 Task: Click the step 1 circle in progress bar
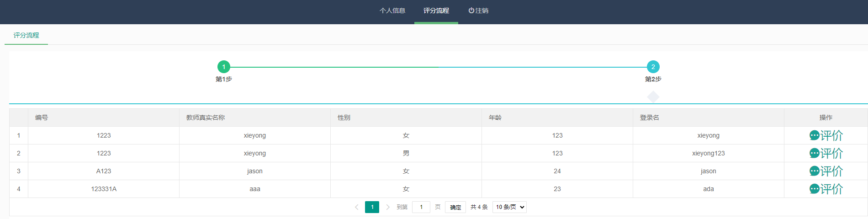click(224, 67)
